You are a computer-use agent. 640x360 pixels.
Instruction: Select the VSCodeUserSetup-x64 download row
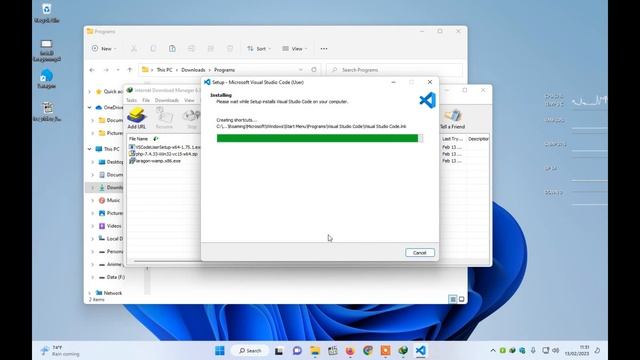164,147
